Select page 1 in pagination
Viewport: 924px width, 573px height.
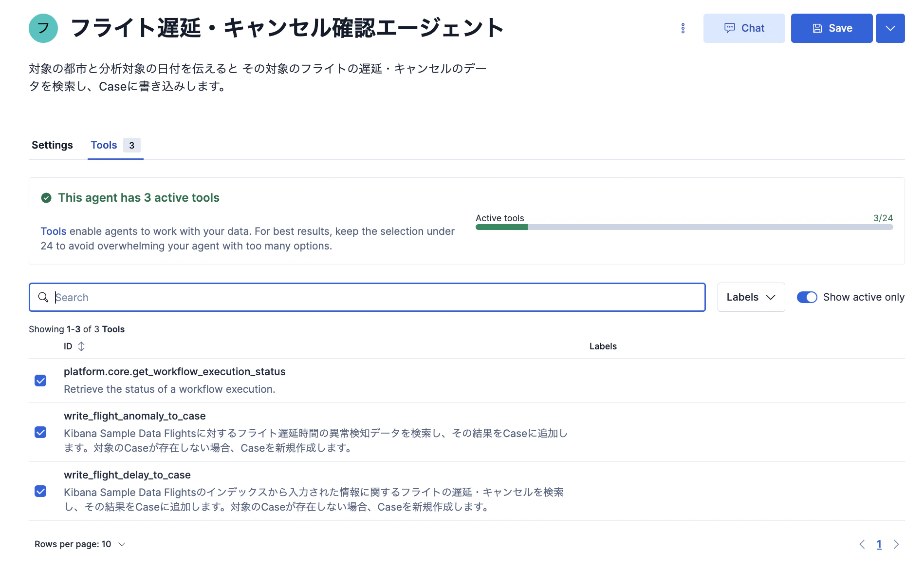tap(879, 544)
